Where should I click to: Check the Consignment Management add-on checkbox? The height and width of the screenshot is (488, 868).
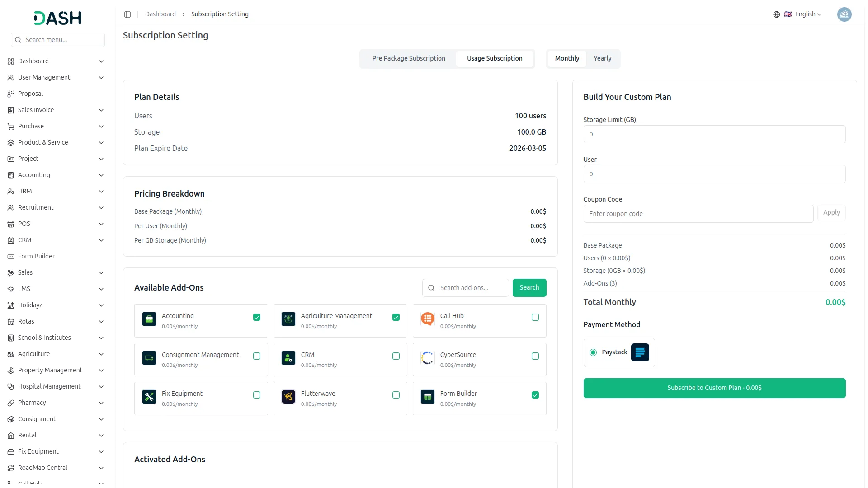257,356
